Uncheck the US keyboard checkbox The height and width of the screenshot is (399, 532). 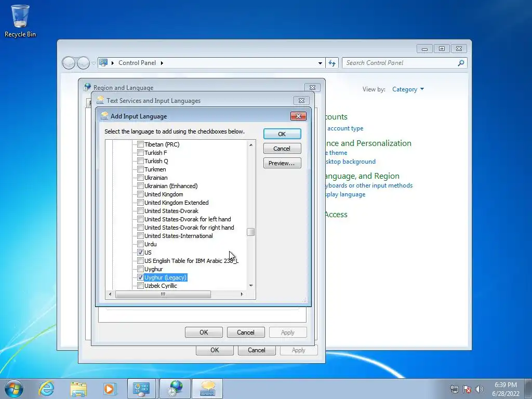(x=140, y=252)
